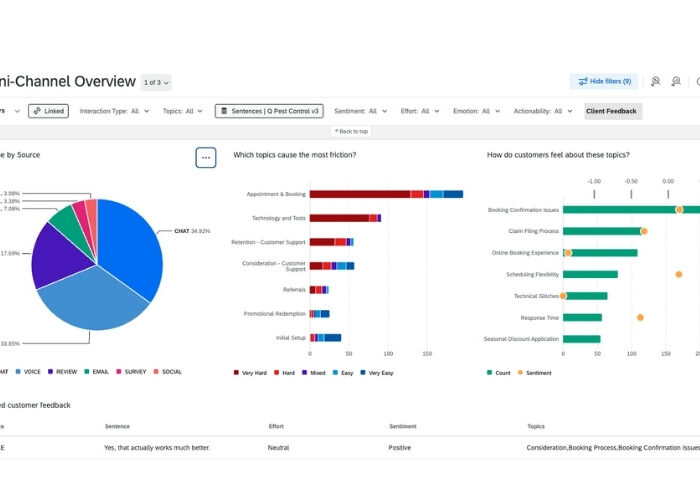Image resolution: width=700 pixels, height=500 pixels.
Task: Click the first magnifier icon after Hide filters
Action: (655, 82)
